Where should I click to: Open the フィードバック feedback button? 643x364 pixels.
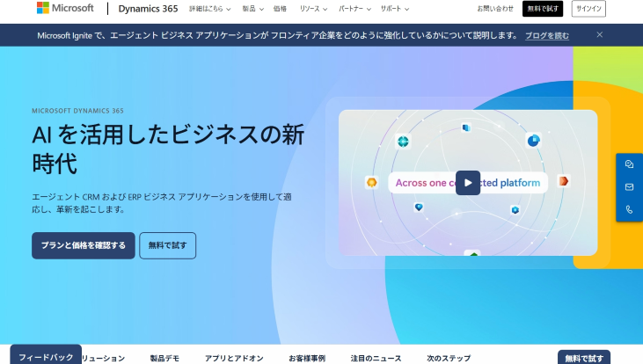(46, 356)
